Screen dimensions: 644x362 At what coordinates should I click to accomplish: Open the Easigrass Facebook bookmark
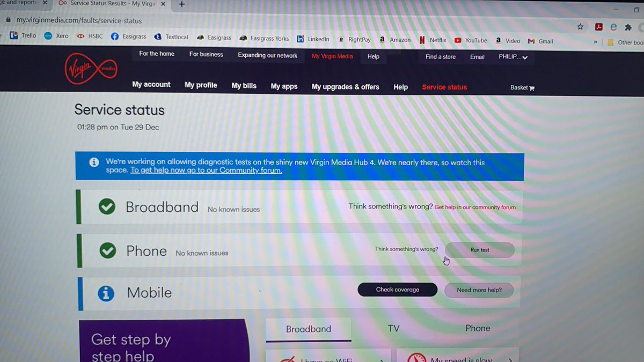pyautogui.click(x=128, y=37)
